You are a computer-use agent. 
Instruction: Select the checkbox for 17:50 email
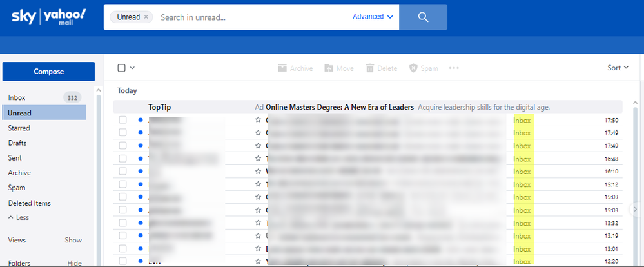click(122, 120)
